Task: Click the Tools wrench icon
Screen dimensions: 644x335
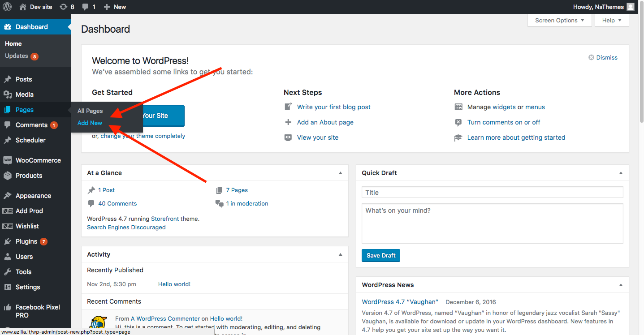Action: [x=8, y=272]
